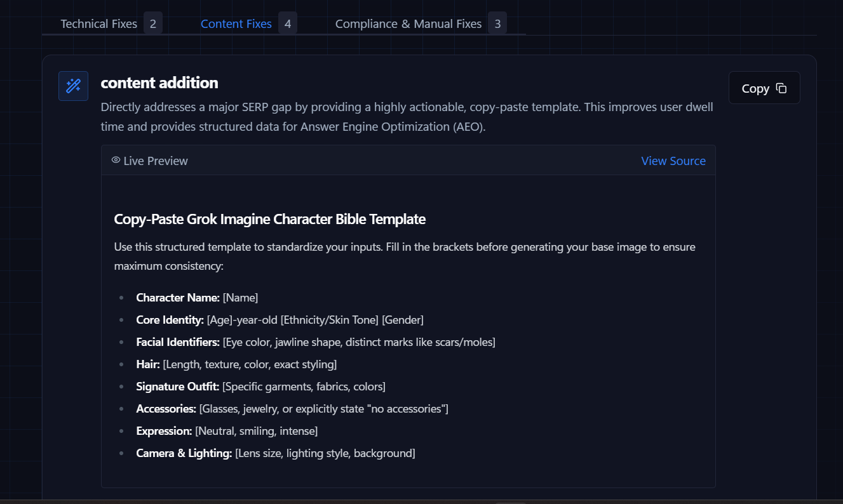This screenshot has height=504, width=843.
Task: Click the magic wand content addition icon
Action: (x=73, y=86)
